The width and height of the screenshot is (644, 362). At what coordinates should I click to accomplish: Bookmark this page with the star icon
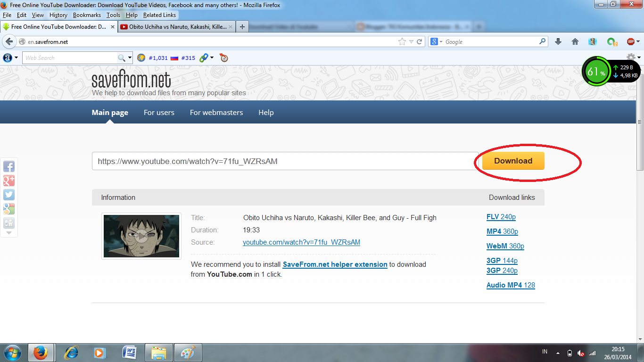[402, 41]
